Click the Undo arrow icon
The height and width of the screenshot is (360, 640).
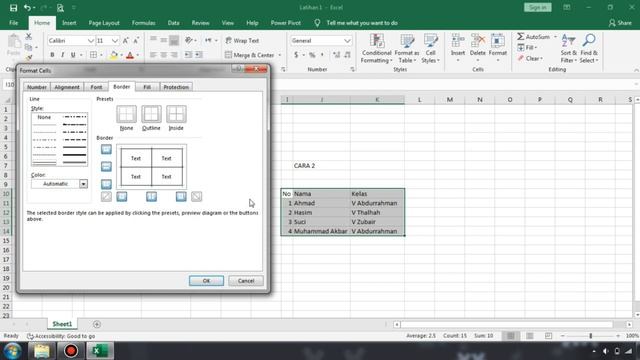click(27, 8)
